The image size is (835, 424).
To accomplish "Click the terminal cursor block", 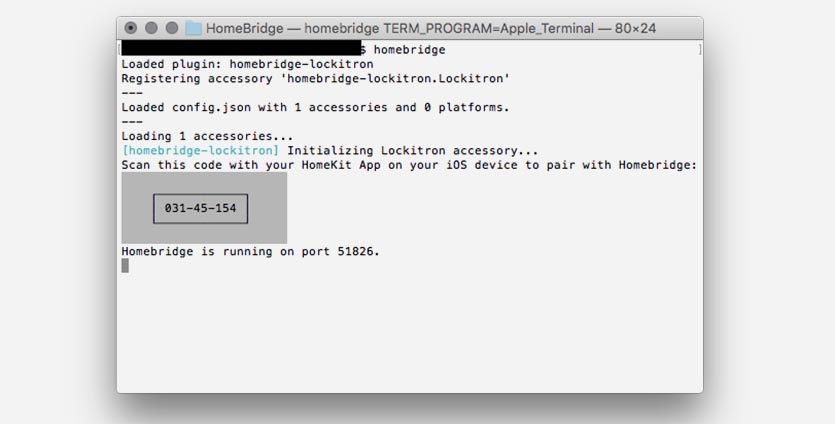I will (125, 266).
